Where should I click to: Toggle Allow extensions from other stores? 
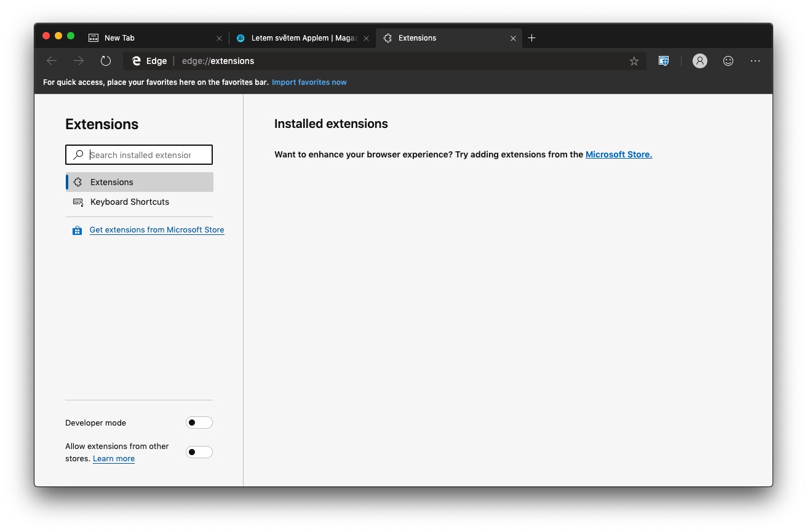pos(199,452)
